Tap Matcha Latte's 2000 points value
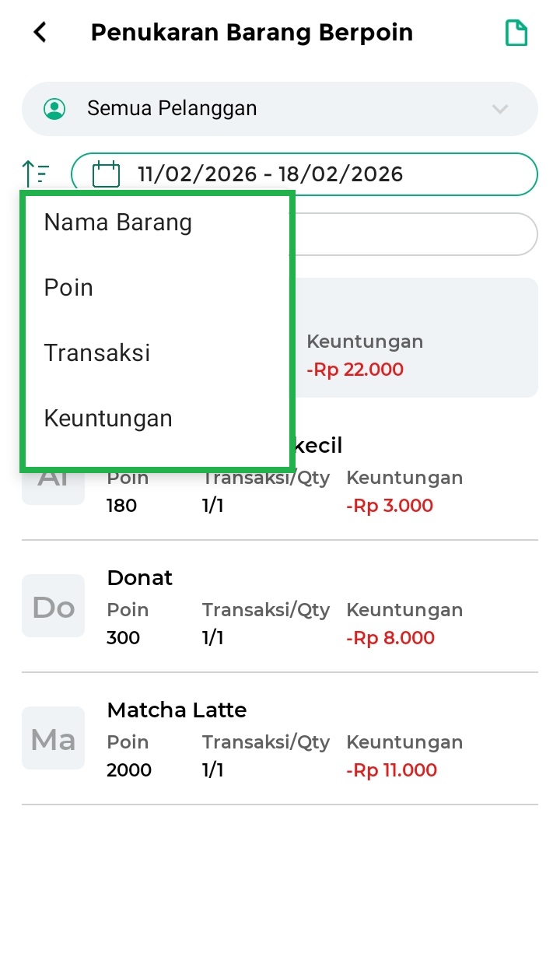 pos(129,770)
